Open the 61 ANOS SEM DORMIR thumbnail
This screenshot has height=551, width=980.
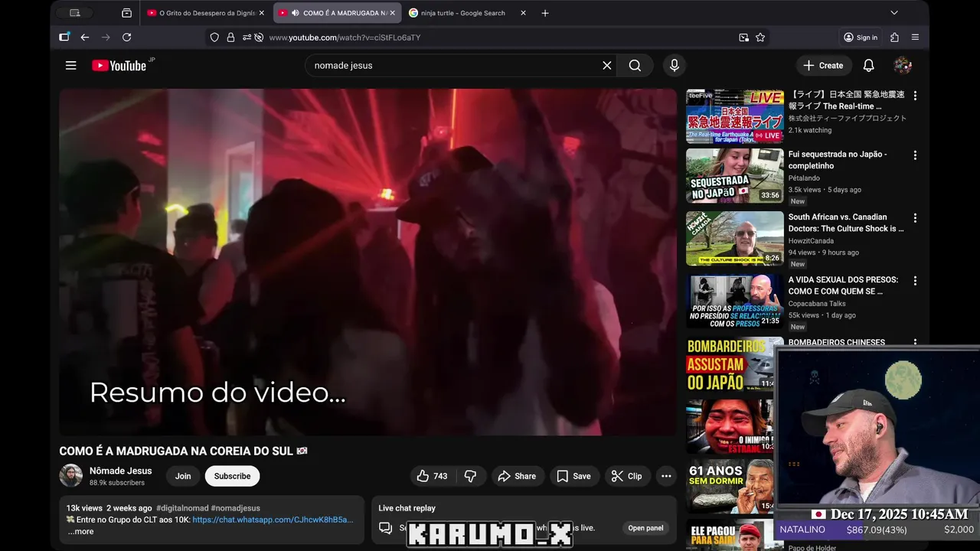click(x=730, y=487)
